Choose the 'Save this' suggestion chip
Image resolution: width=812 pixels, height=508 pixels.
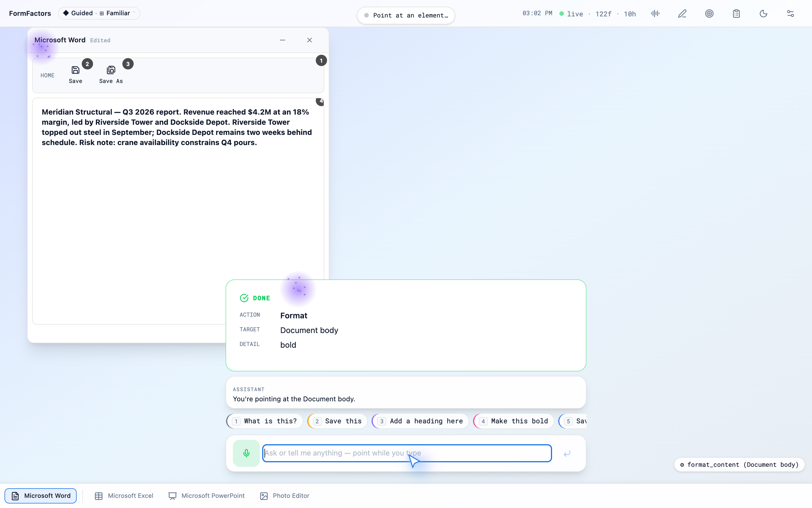click(x=337, y=421)
